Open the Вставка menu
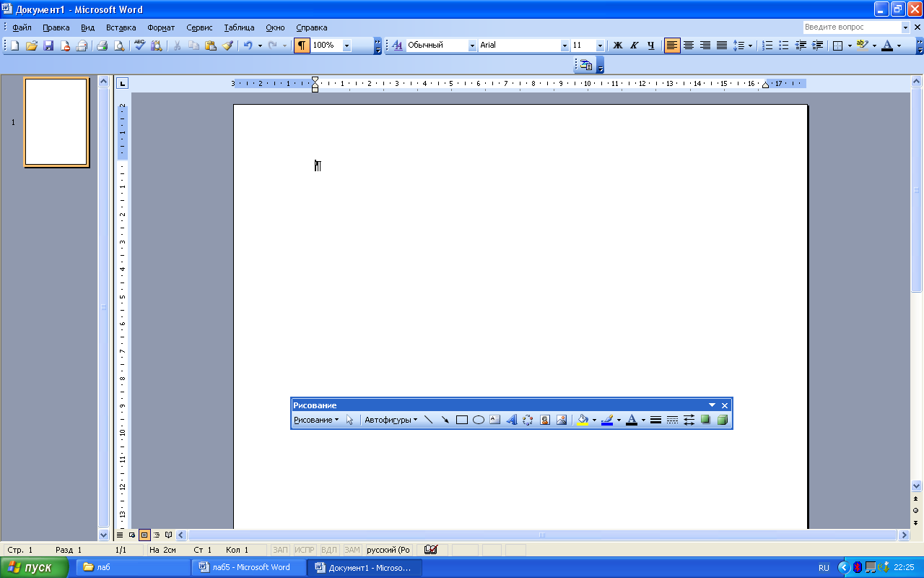Image resolution: width=924 pixels, height=578 pixels. 121,27
